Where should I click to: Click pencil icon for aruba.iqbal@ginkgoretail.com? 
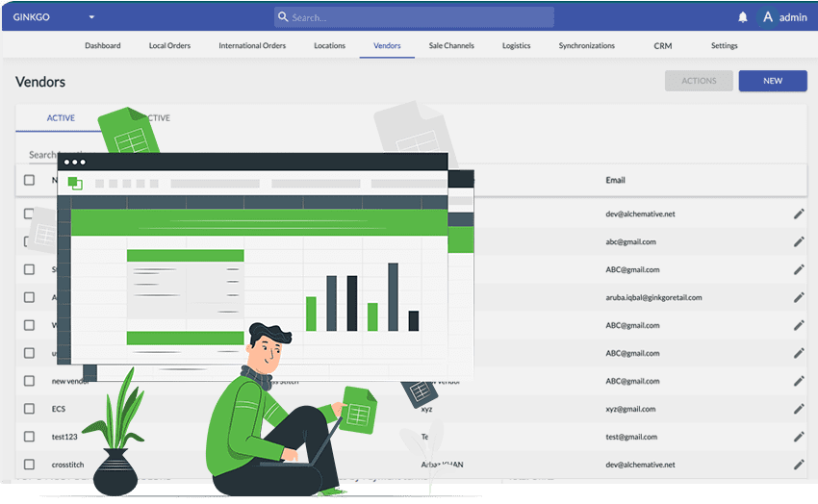pos(798,298)
